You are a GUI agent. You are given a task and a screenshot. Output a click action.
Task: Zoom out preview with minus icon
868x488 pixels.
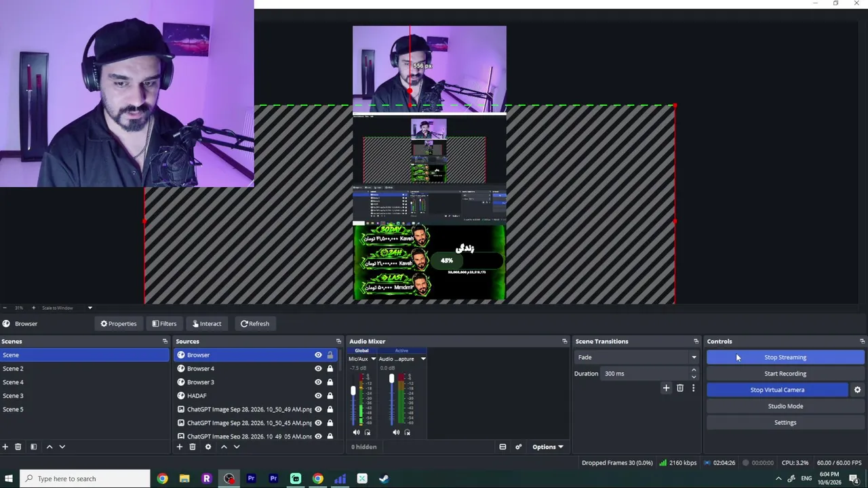5,308
